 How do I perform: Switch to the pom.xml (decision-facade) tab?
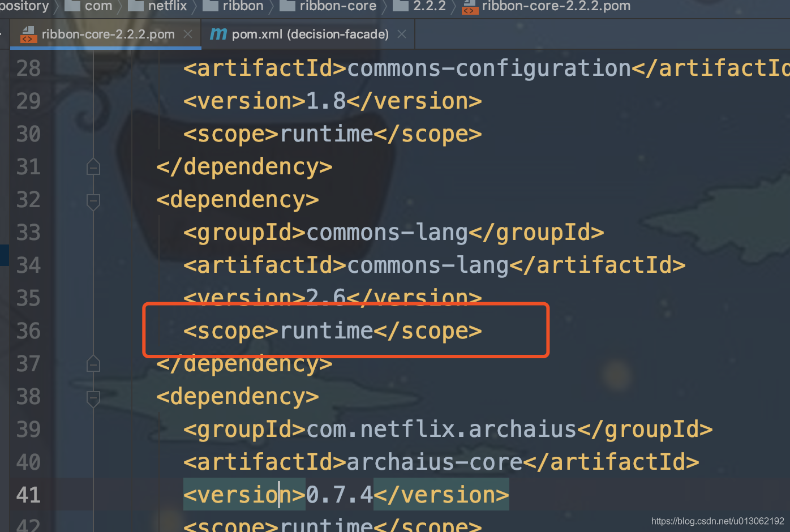(308, 34)
